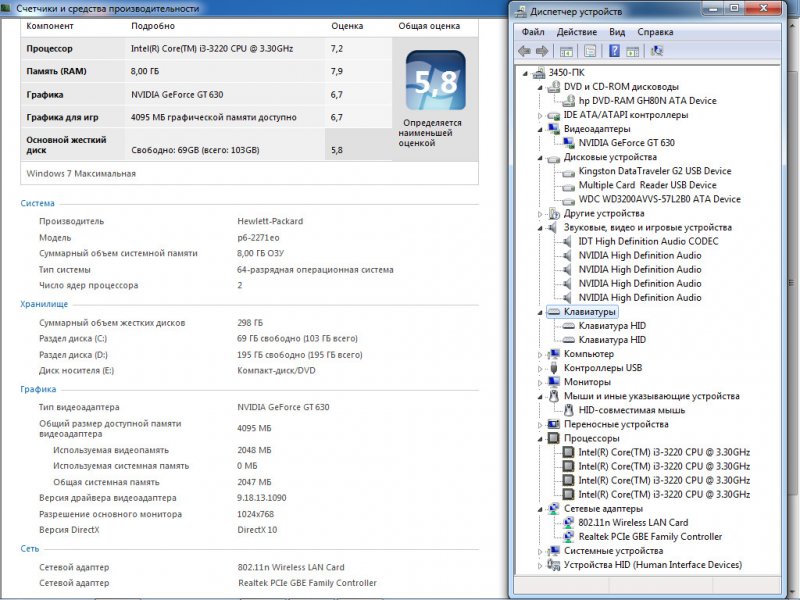Screen dimensions: 800x600
Task: Click the Forward arrow in Device Manager toolbar
Action: pyautogui.click(x=542, y=51)
